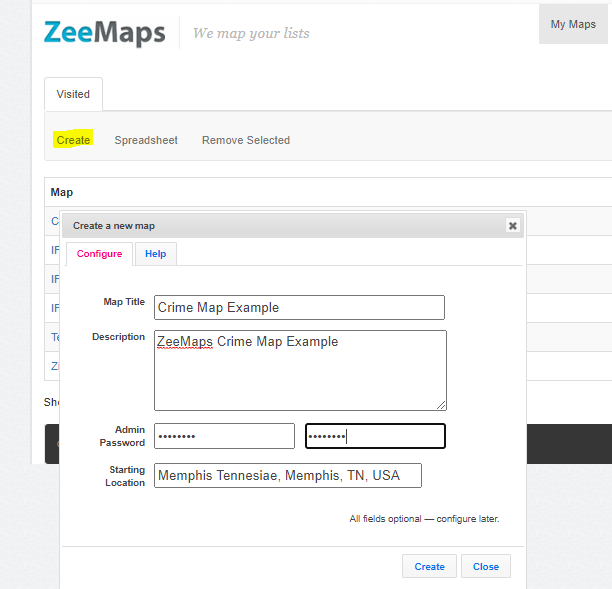Click the second Admin Password confirmation field
Image resolution: width=612 pixels, height=589 pixels.
click(x=375, y=436)
